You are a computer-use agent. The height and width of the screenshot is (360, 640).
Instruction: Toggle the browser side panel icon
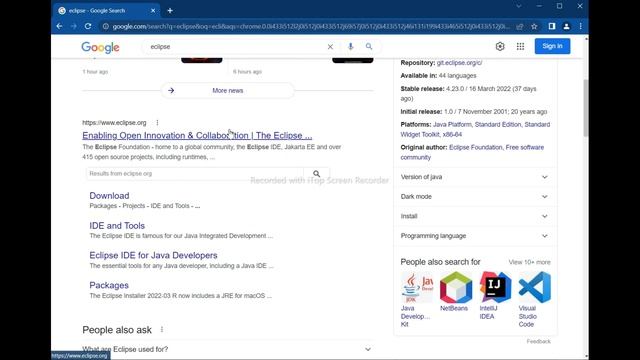pos(552,26)
